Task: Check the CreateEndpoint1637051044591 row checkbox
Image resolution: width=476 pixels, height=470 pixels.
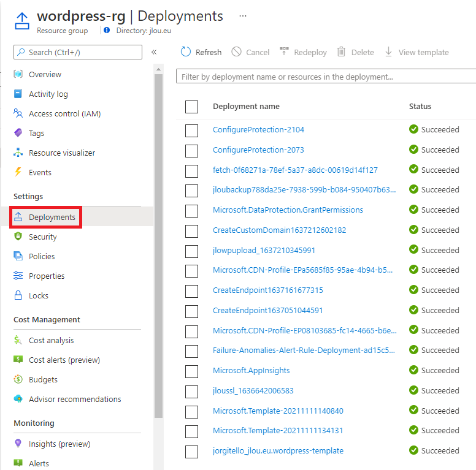Action: point(191,311)
